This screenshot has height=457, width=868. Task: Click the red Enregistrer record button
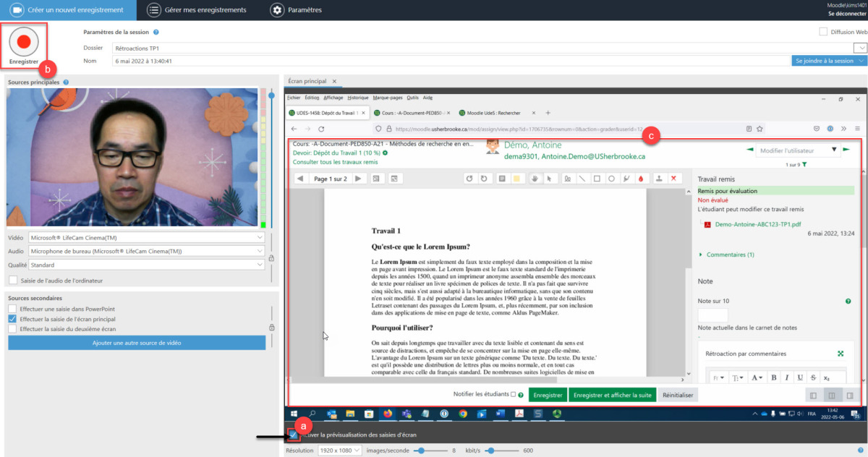(24, 43)
